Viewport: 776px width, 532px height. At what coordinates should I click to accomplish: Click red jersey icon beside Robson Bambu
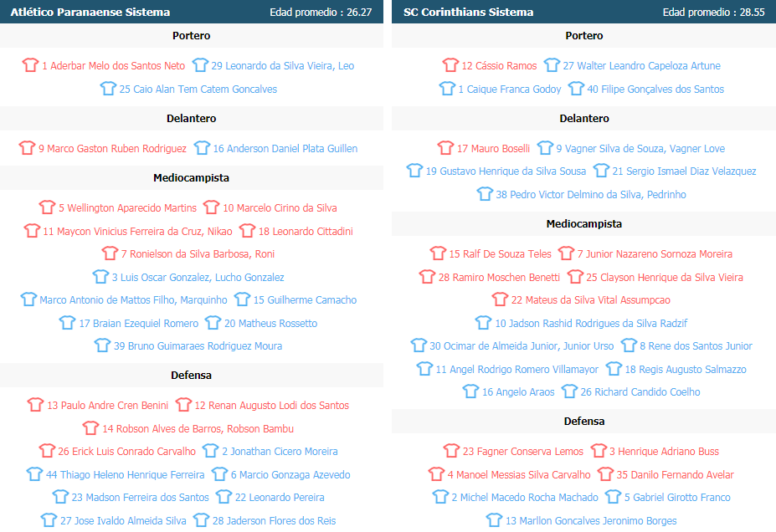coord(90,427)
